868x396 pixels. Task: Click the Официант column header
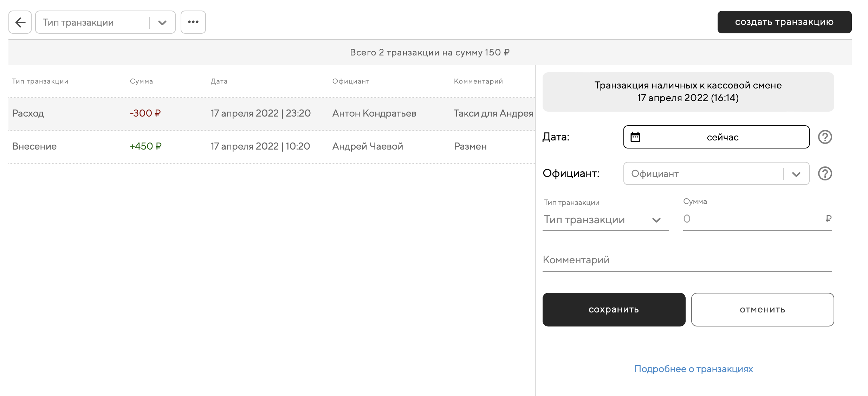(x=350, y=81)
